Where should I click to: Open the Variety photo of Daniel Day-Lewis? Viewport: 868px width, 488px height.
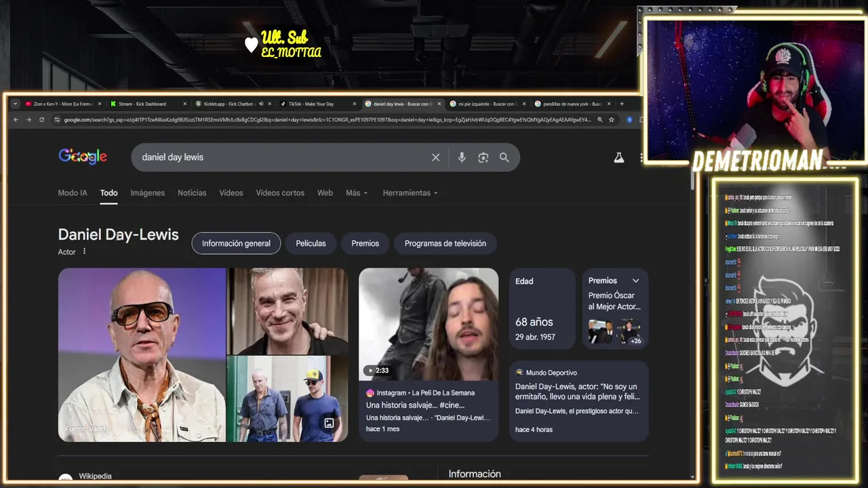(142, 355)
